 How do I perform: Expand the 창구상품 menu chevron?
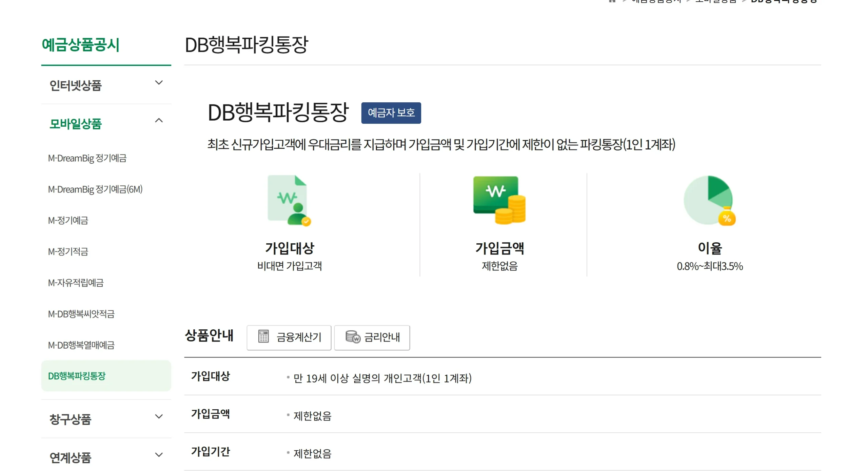click(x=159, y=416)
